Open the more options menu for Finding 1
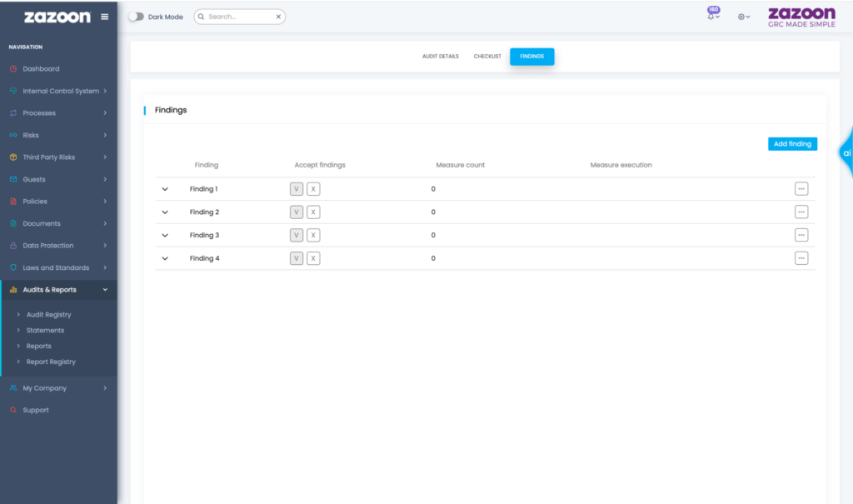Viewport: 853px width, 504px height. [x=801, y=189]
